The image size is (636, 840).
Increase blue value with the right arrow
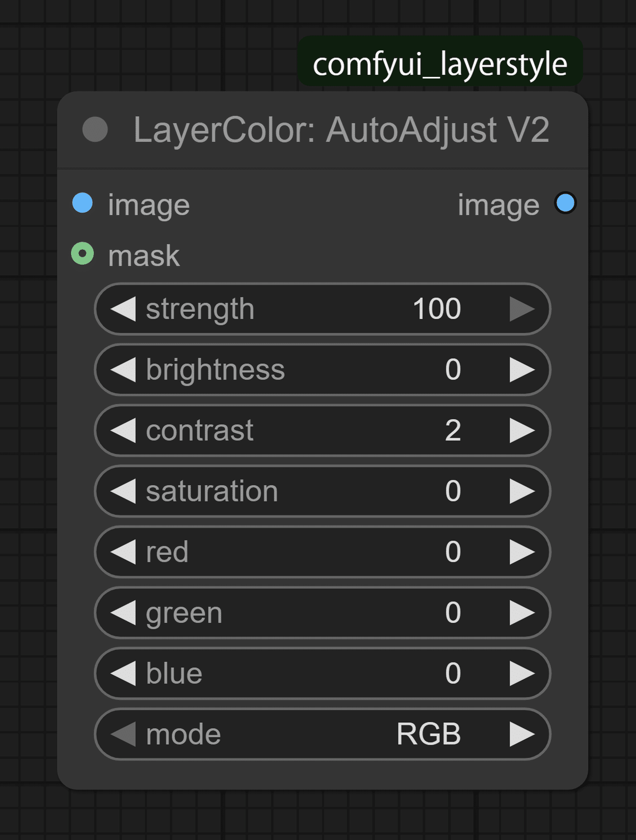click(x=522, y=673)
